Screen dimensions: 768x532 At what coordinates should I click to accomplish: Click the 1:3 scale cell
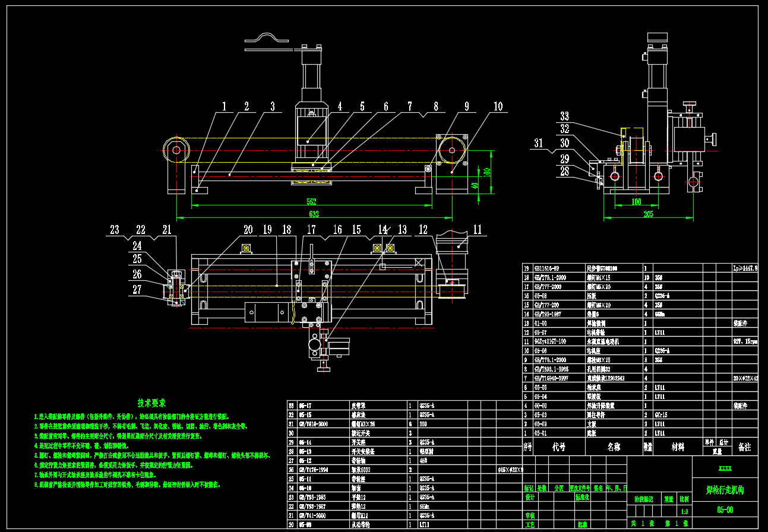[x=685, y=512]
